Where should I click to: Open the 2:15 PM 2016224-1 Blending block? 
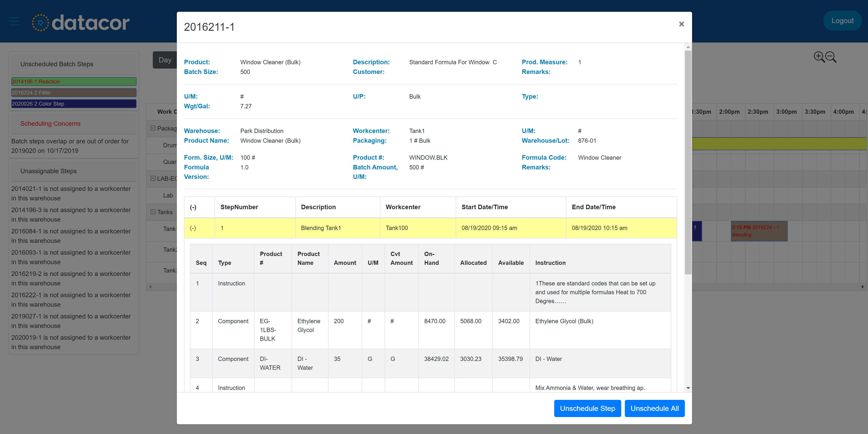click(759, 231)
